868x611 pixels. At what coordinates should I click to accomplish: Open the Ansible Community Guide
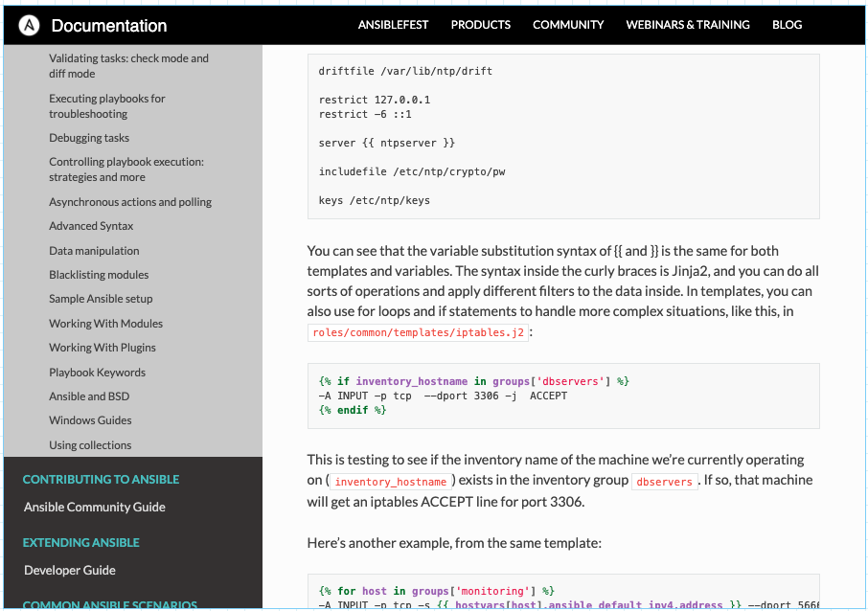pos(95,507)
